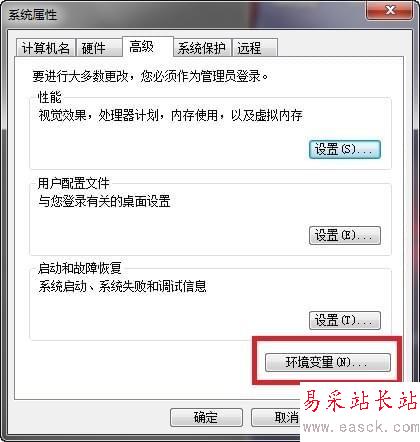Click 设置(E) under 用户配置文件
The width and height of the screenshot is (420, 442).
tap(345, 236)
